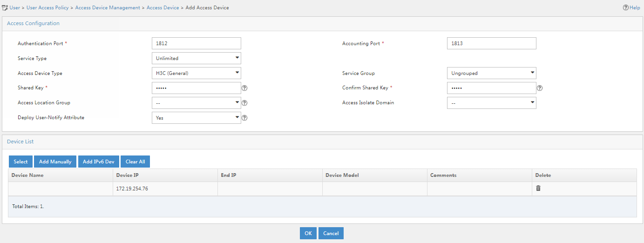644x243 pixels.
Task: Click the Add IPv6 Dev button
Action: tap(98, 162)
